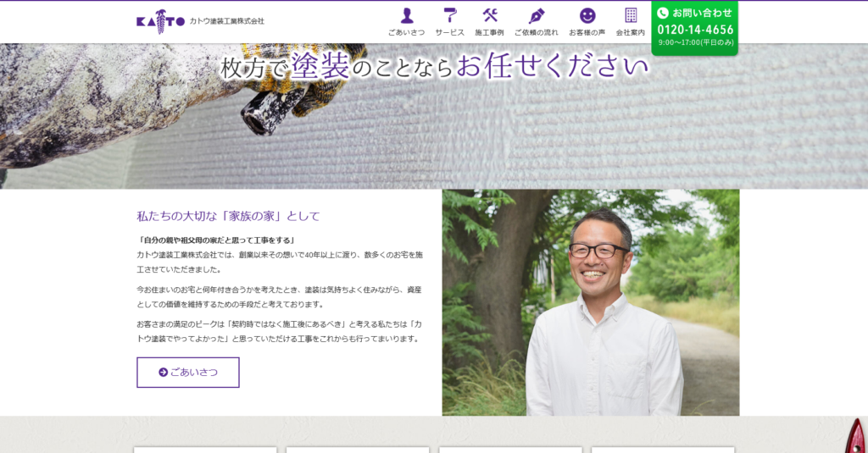Viewport: 868px width, 453px height.
Task: Open the お客様の声 menu text
Action: point(587,32)
